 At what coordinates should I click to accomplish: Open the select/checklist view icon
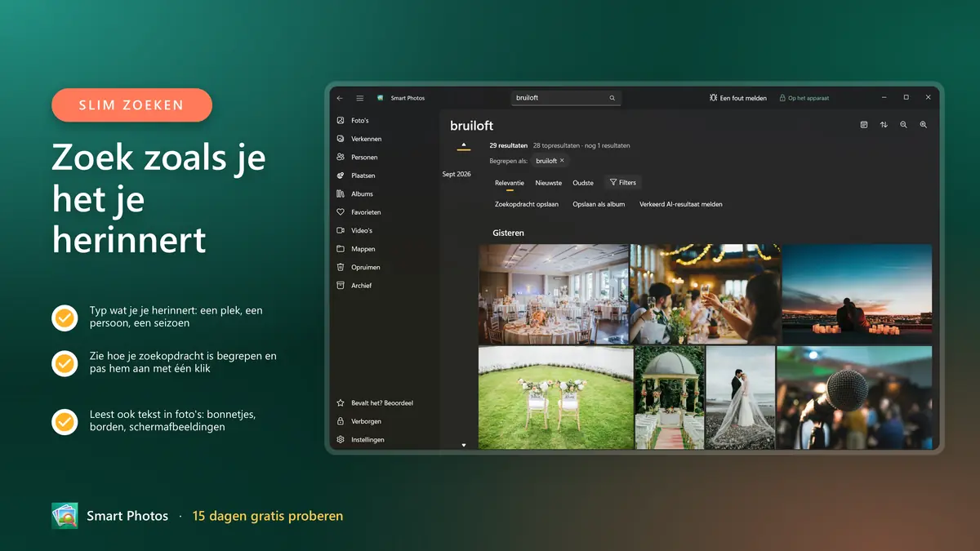(864, 125)
